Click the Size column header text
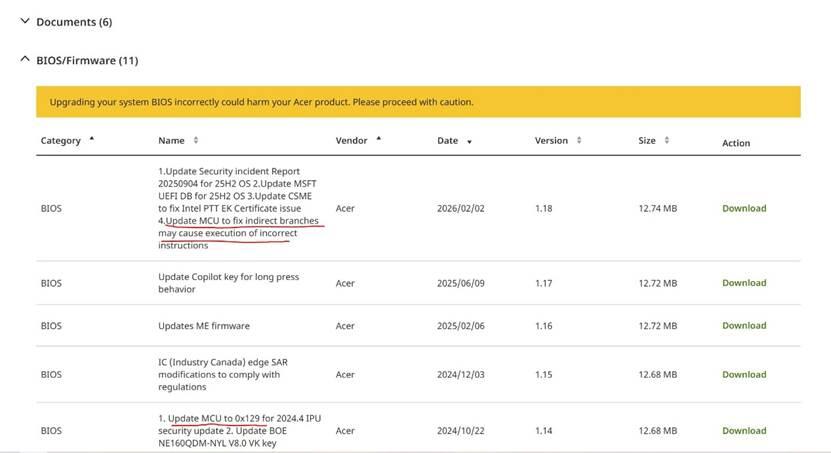Image resolution: width=831 pixels, height=453 pixels. tap(647, 140)
